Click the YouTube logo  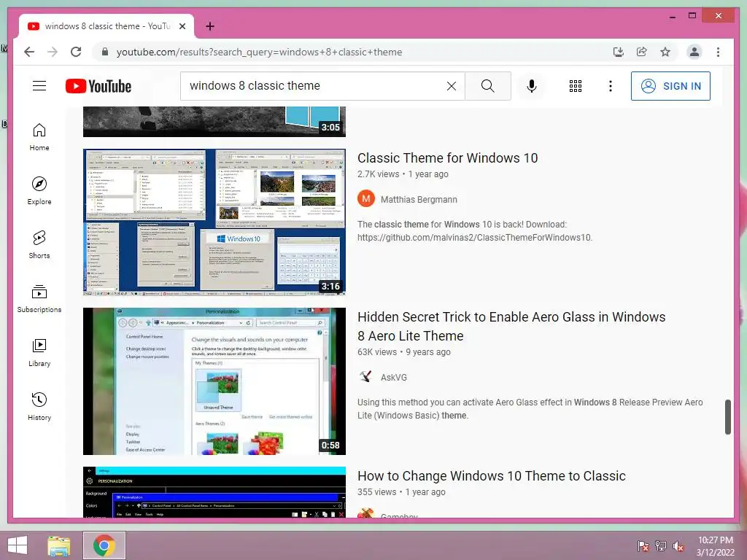point(98,86)
